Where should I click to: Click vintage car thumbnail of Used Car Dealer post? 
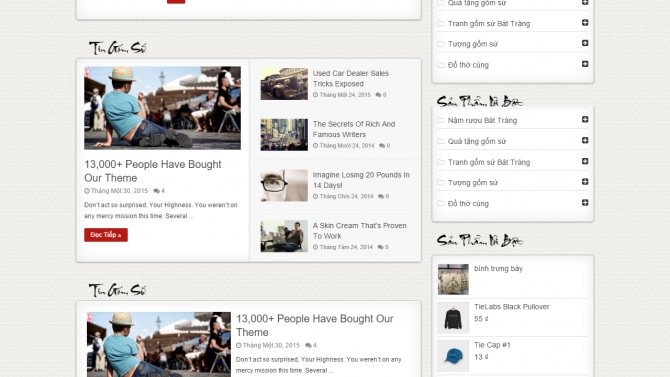pyautogui.click(x=284, y=84)
